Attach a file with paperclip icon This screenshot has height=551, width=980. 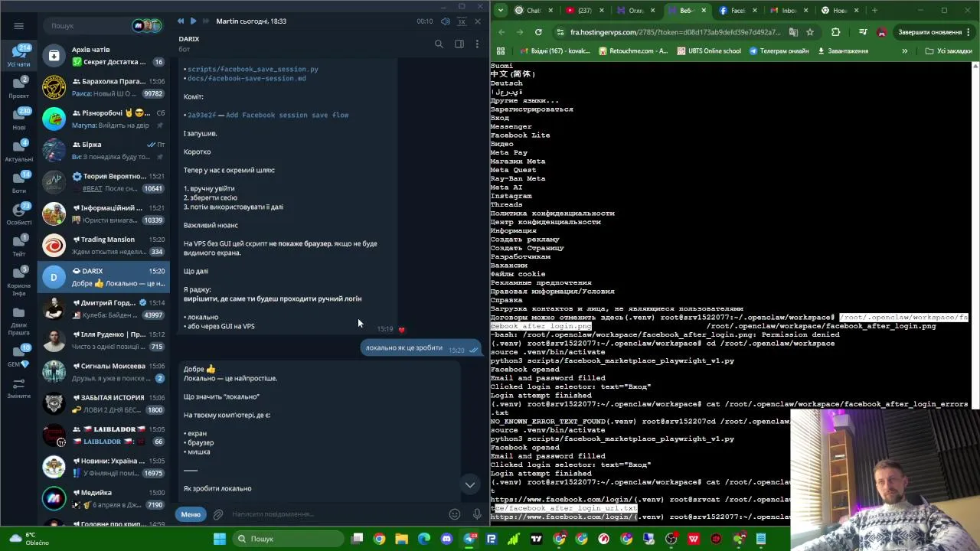218,514
